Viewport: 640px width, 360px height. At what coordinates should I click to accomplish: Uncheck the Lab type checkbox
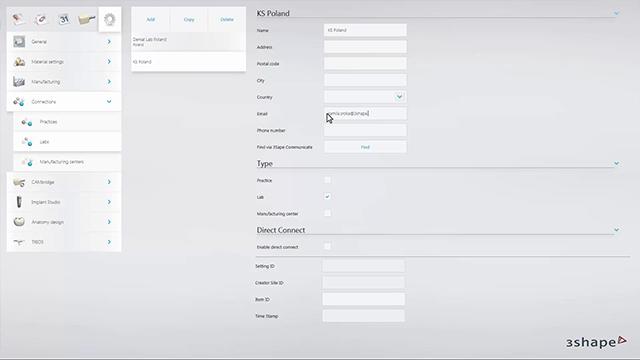pos(327,197)
